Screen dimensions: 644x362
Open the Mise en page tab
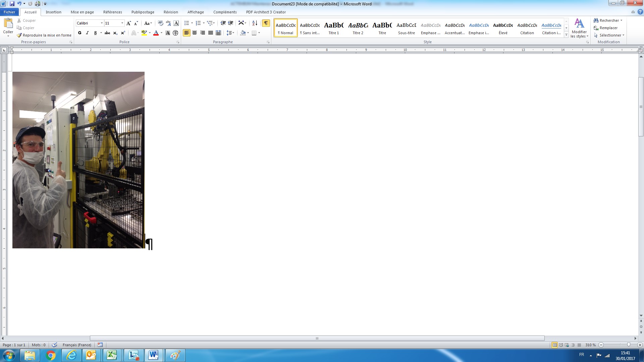pos(82,12)
